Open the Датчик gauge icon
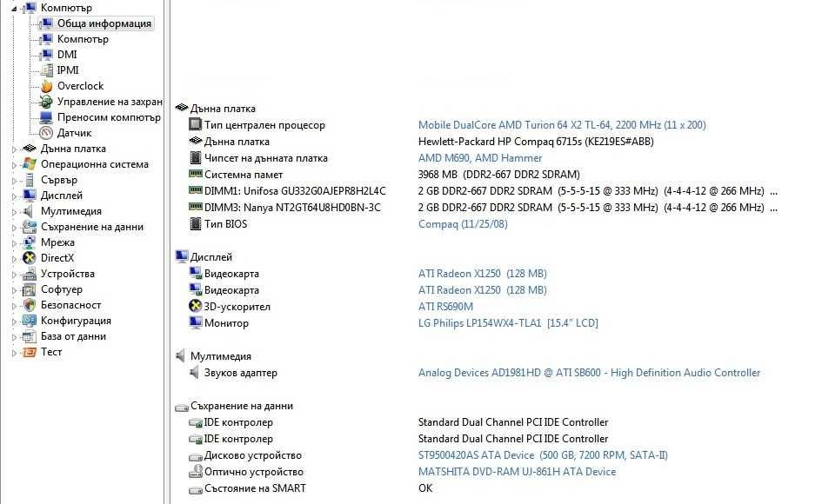The image size is (815, 504). pos(46,133)
